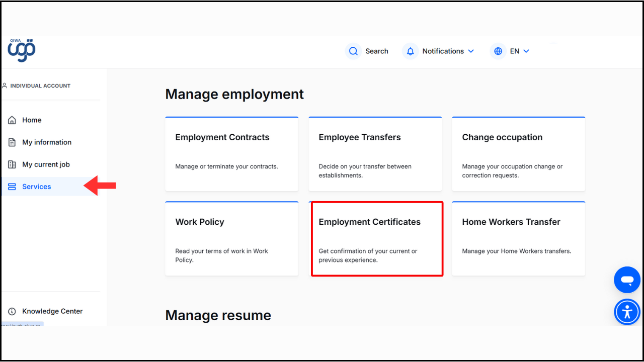Expand the EN language dropdown chevron
The height and width of the screenshot is (362, 644).
(x=526, y=51)
